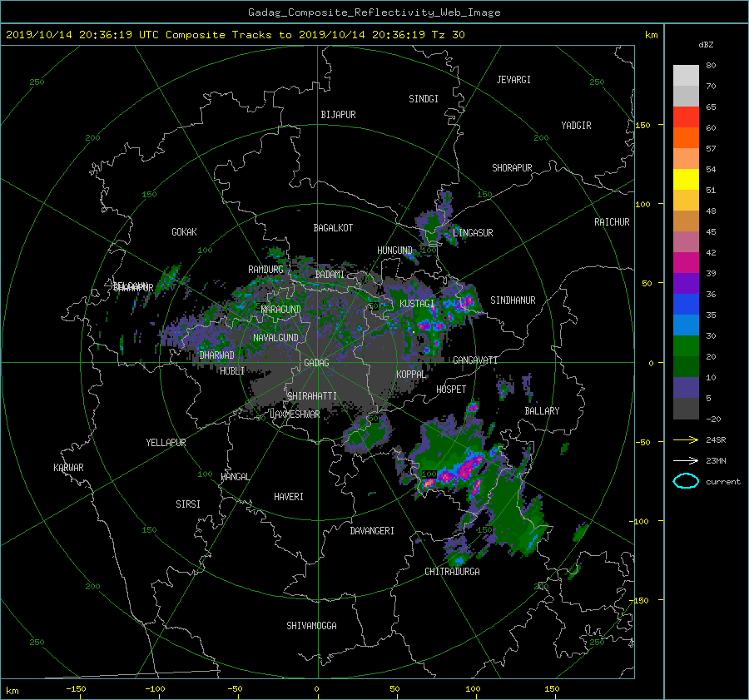This screenshot has height=700, width=749.
Task: Click the RAICHUR city label
Action: (x=612, y=222)
